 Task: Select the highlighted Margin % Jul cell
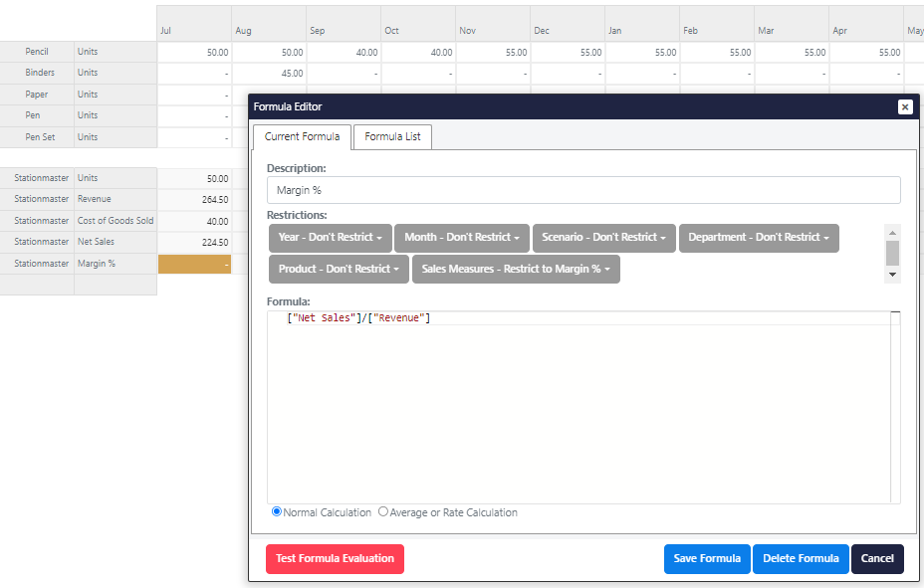pos(194,265)
